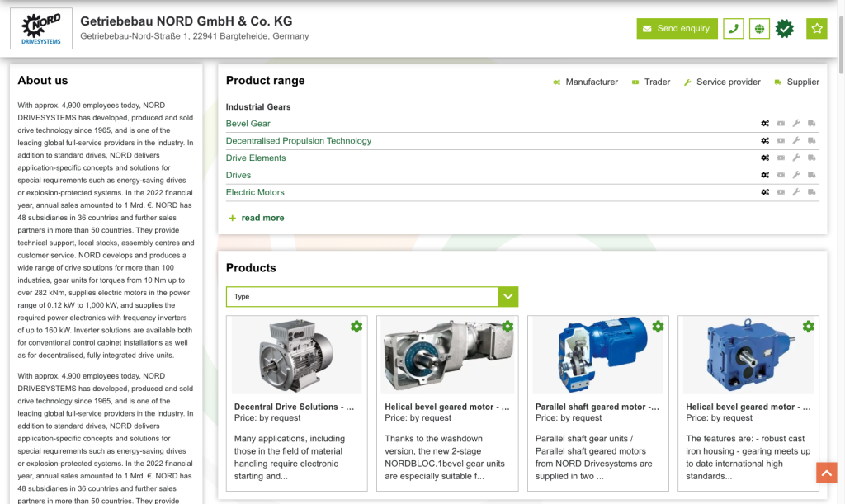Click the page vertical scrollbar
Screen dimensions: 845x504
tap(841, 247)
